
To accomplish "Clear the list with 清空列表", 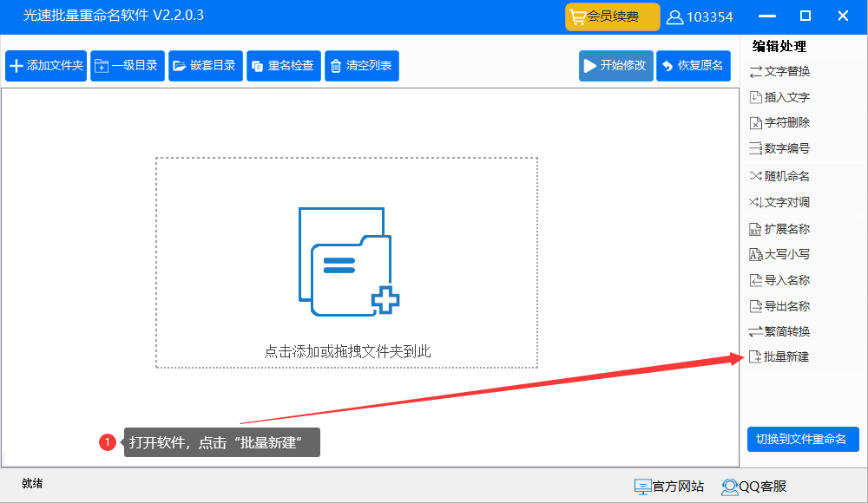I will pos(361,66).
